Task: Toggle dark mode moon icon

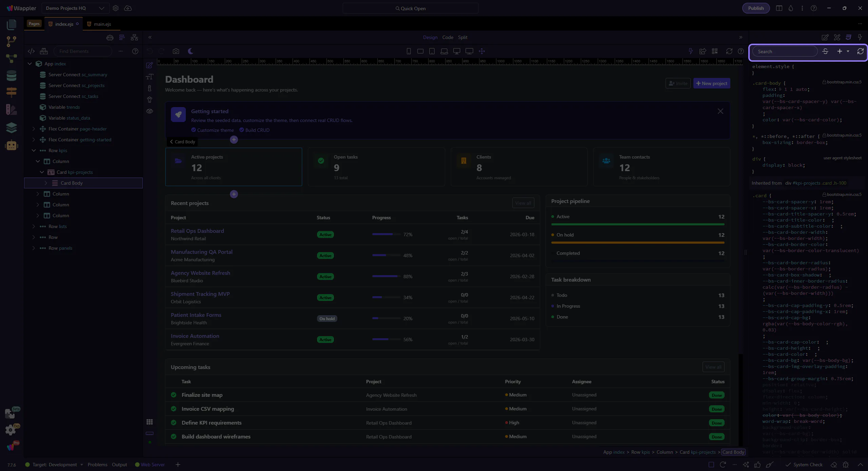Action: 191,51
